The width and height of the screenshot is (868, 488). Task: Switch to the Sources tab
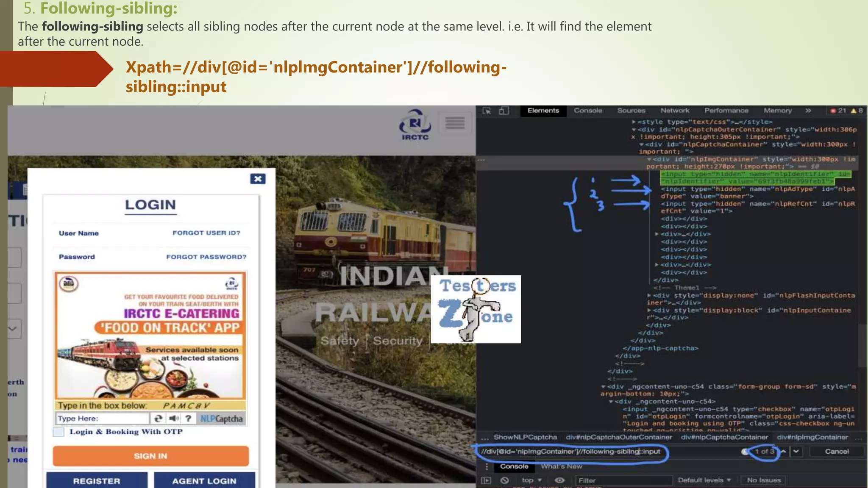coord(631,111)
